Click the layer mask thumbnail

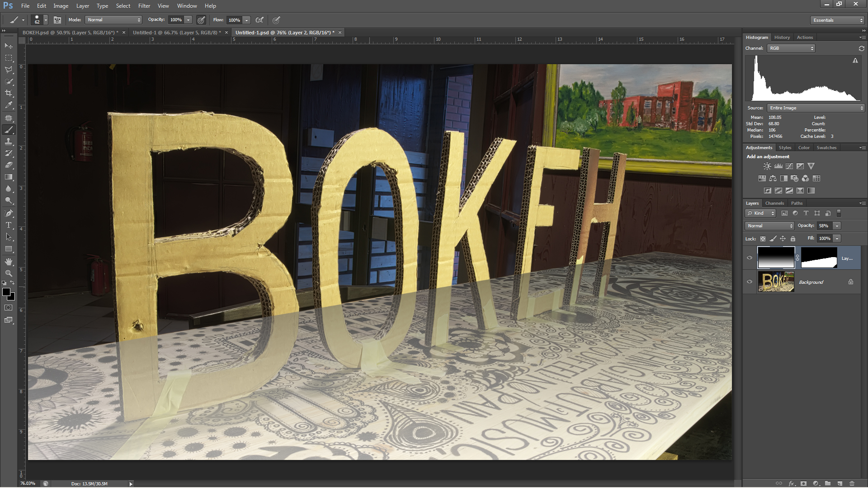pos(819,258)
